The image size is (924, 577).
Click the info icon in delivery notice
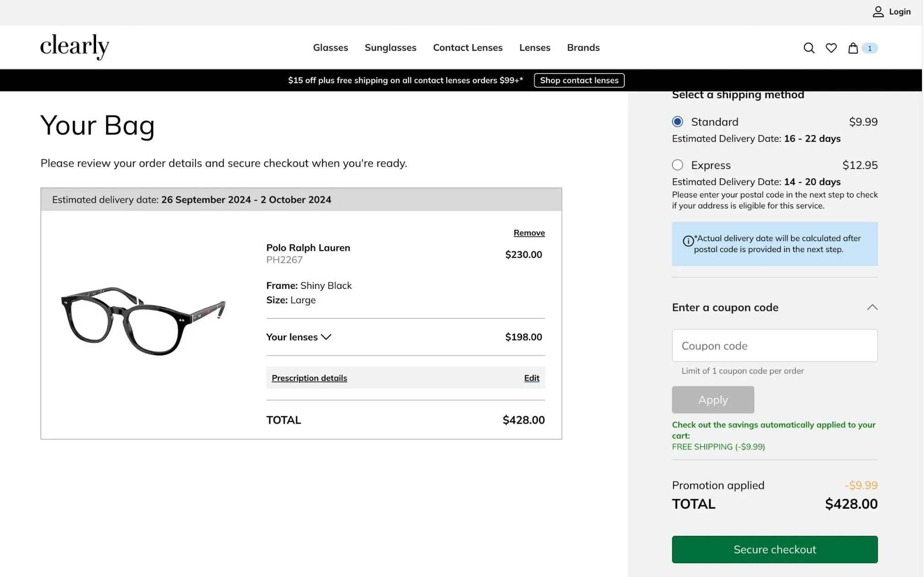click(688, 241)
